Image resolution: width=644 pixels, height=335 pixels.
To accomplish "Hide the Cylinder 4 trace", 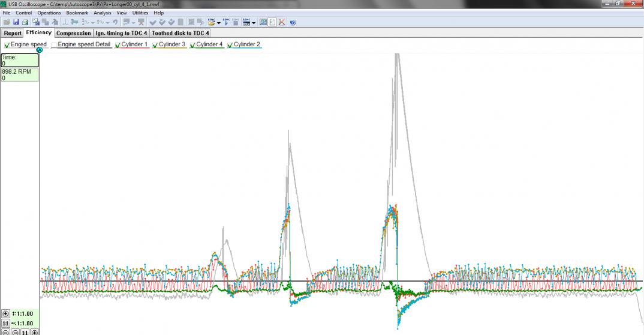I will coord(193,45).
